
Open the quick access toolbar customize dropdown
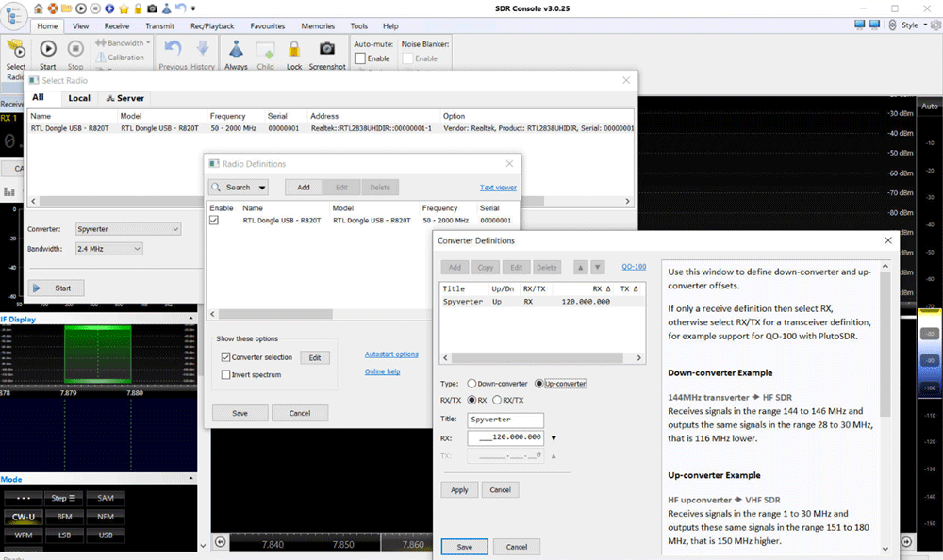(x=193, y=8)
